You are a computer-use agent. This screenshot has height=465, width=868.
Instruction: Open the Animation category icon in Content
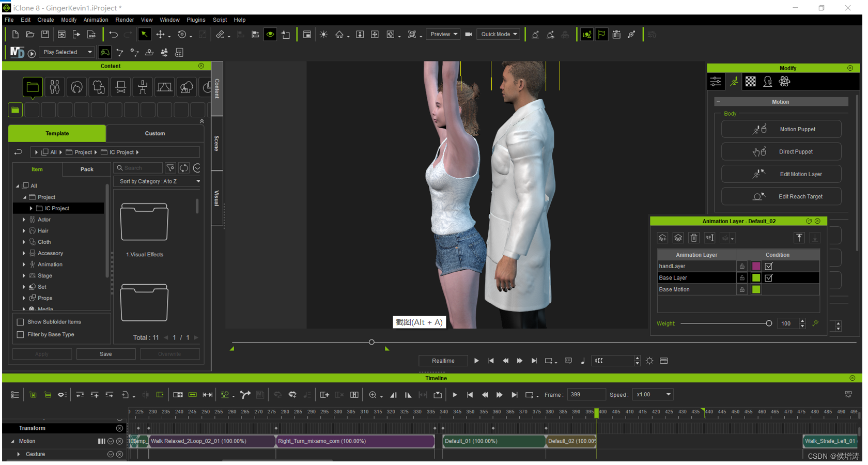[143, 87]
